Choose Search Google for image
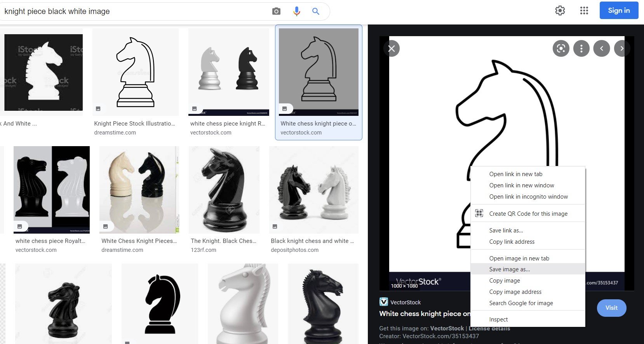 (528, 303)
